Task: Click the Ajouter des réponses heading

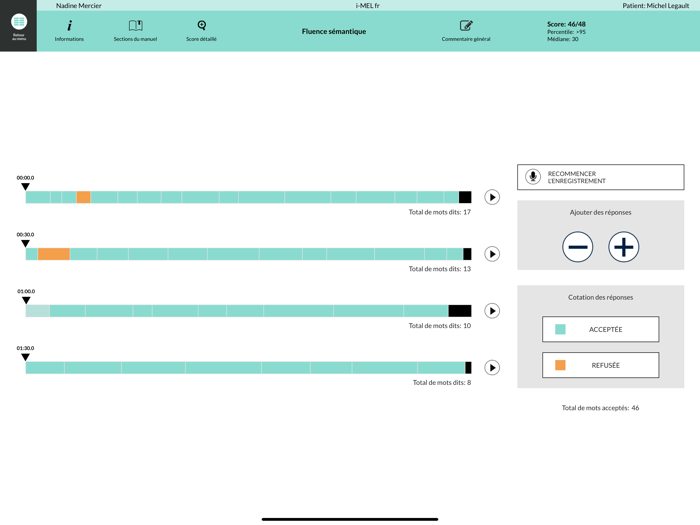Action: coord(600,212)
